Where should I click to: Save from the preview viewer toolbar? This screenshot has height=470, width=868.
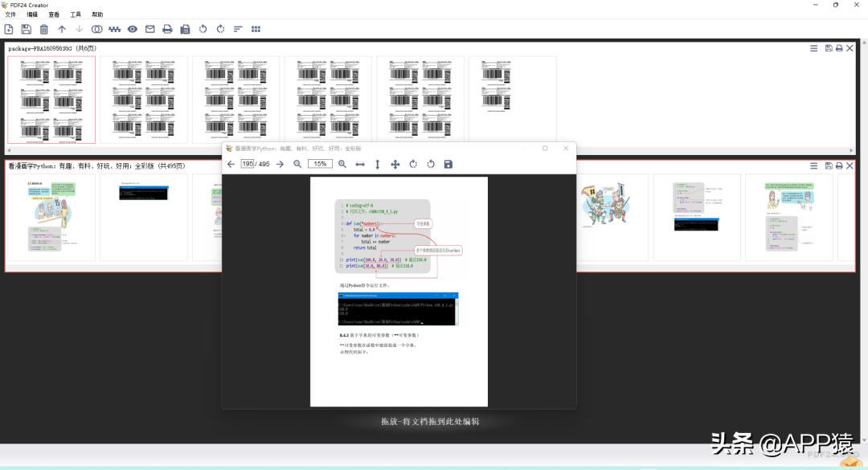coord(448,164)
